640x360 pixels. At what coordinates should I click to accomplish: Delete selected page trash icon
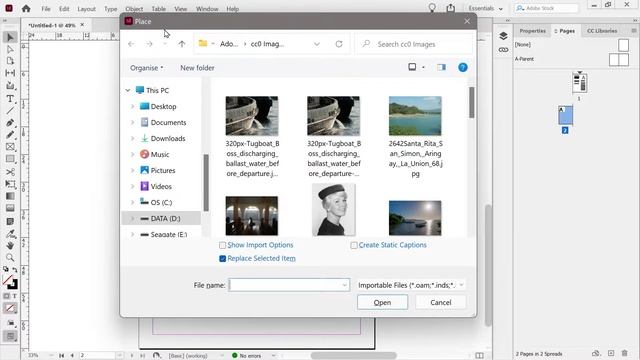(624, 353)
